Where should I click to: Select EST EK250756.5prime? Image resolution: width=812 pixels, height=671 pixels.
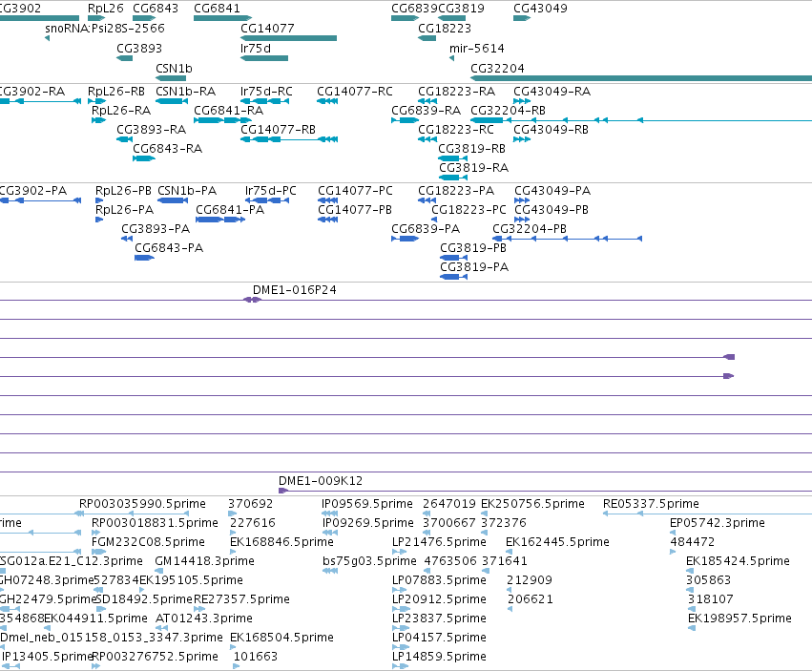532,504
